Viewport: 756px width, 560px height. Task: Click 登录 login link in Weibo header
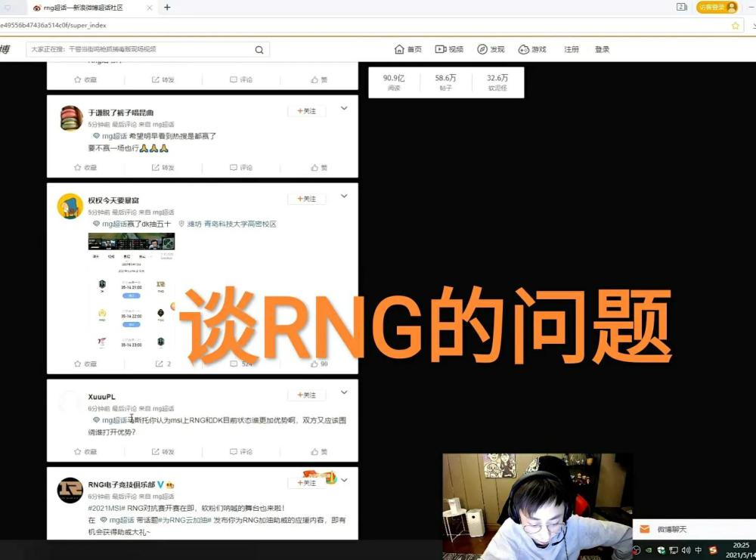(x=602, y=49)
